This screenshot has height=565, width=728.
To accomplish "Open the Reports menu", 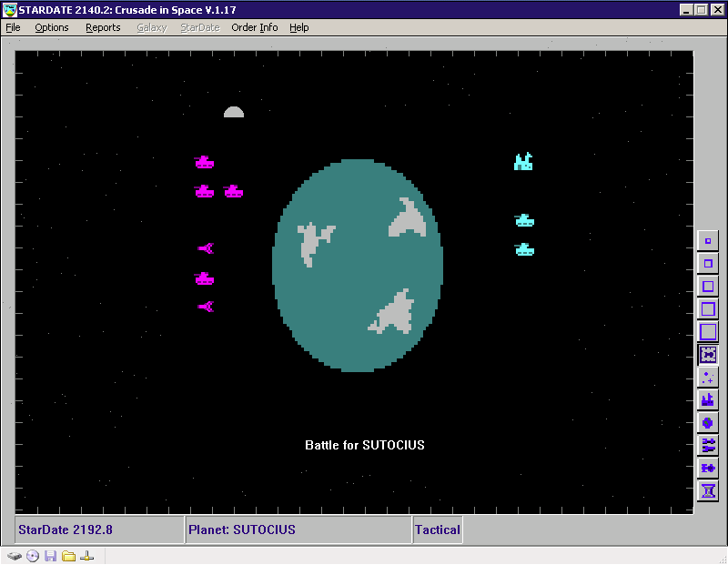I will coord(103,27).
